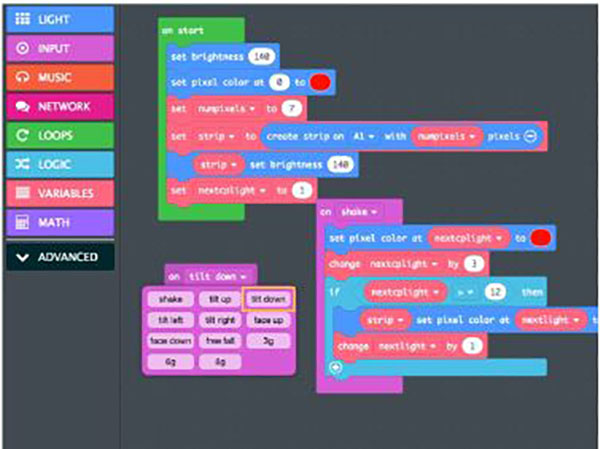Screen dimensions: 600x449
Task: Open the VARIABLES blocks category
Action: [x=59, y=192]
